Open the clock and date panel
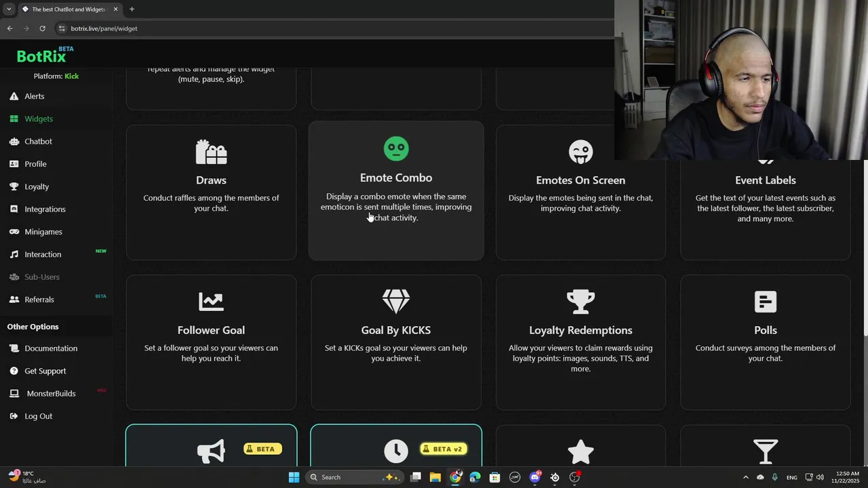 847,477
